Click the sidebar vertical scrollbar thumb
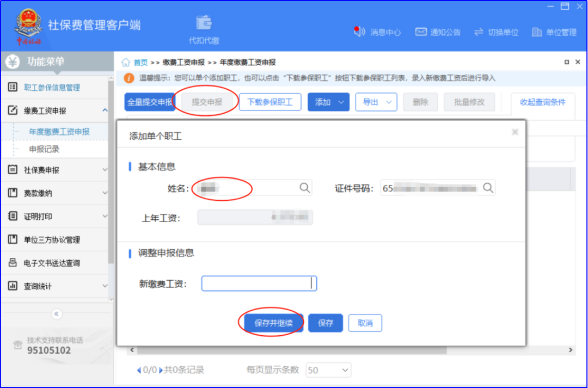The height and width of the screenshot is (388, 588). [111, 173]
